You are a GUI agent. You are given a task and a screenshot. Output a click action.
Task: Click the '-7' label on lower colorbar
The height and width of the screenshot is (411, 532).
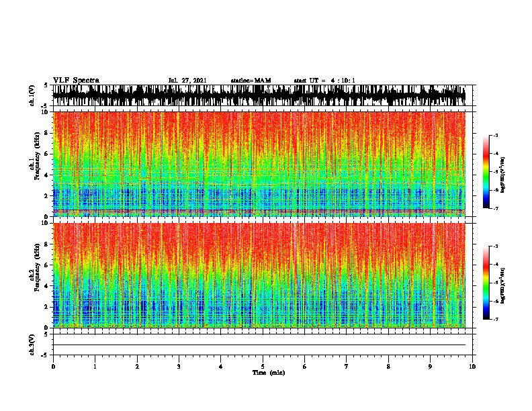tap(495, 320)
